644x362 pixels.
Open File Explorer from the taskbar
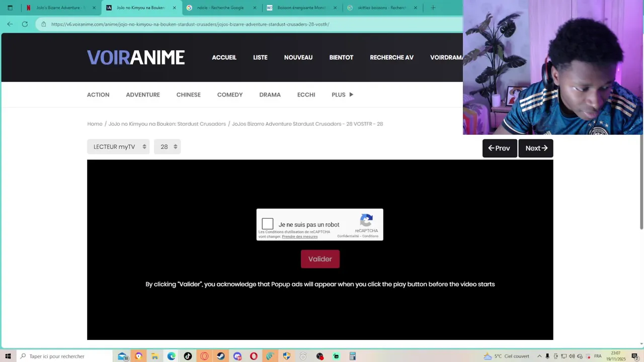pyautogui.click(x=155, y=356)
